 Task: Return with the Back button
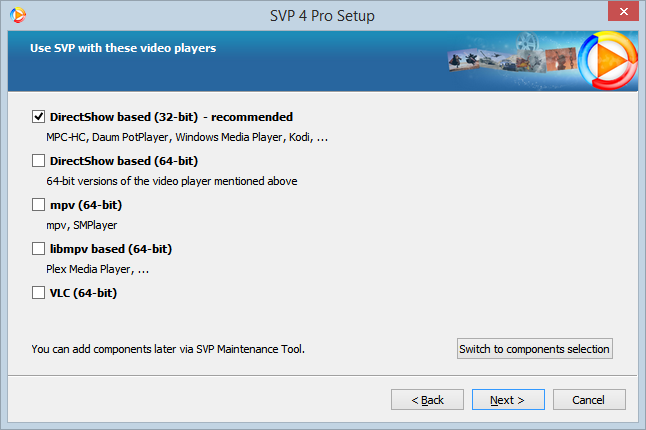pyautogui.click(x=428, y=400)
